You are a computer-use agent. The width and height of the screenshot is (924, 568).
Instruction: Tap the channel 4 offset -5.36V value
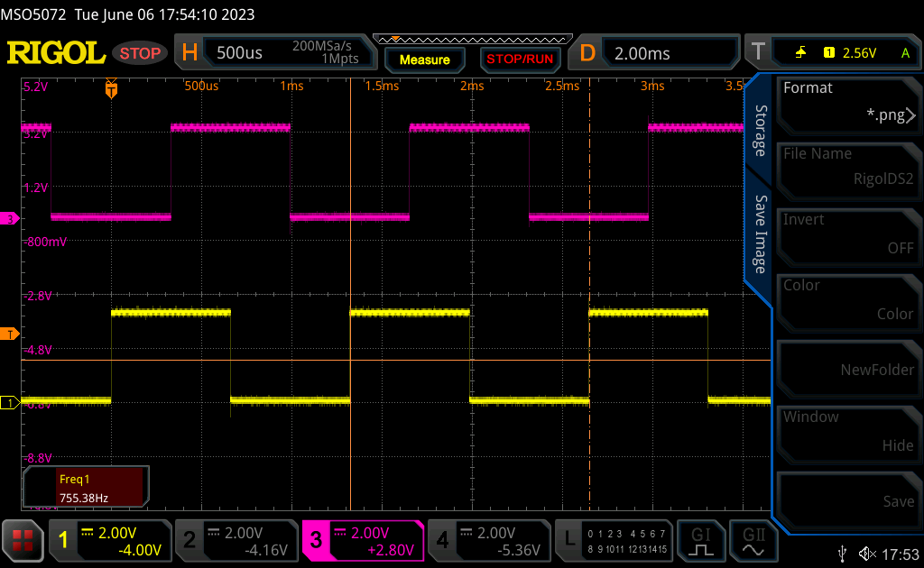click(x=519, y=550)
